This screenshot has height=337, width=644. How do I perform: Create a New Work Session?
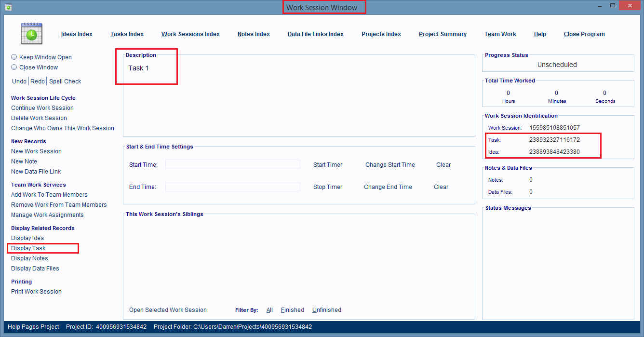point(36,151)
